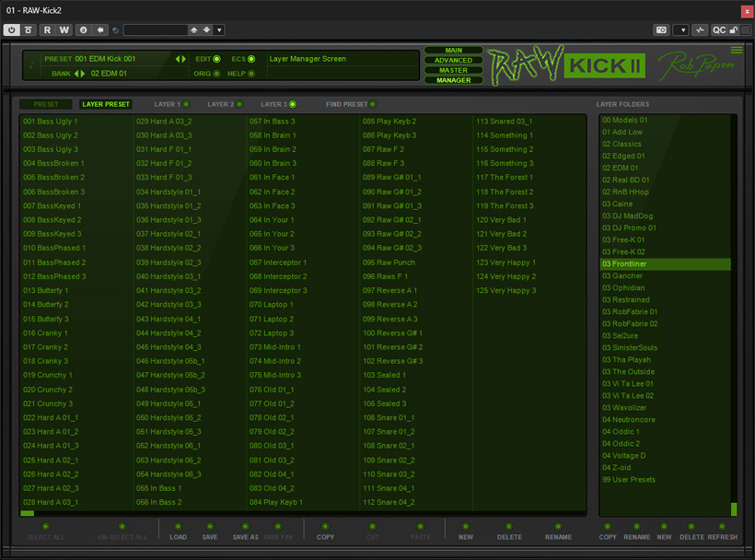Select preset '001 Bass Ugly 1'

[50, 122]
